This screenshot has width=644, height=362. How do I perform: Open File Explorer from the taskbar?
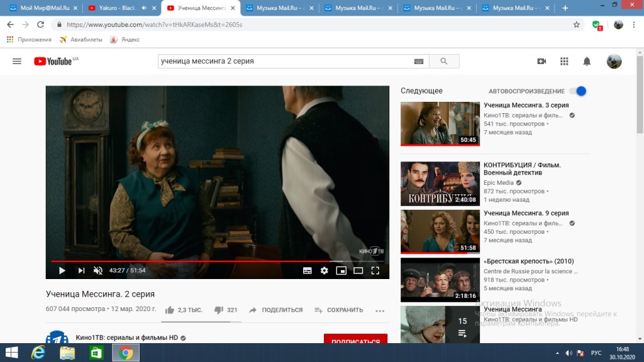(67, 353)
